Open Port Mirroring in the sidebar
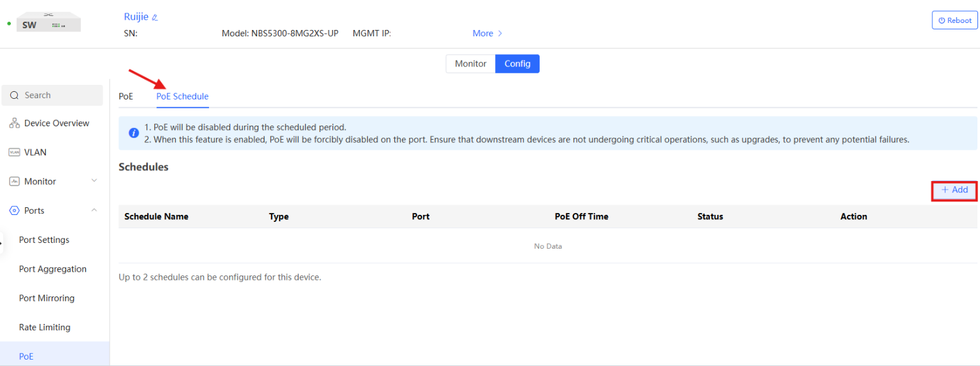Viewport: 980px width, 366px height. pos(47,298)
